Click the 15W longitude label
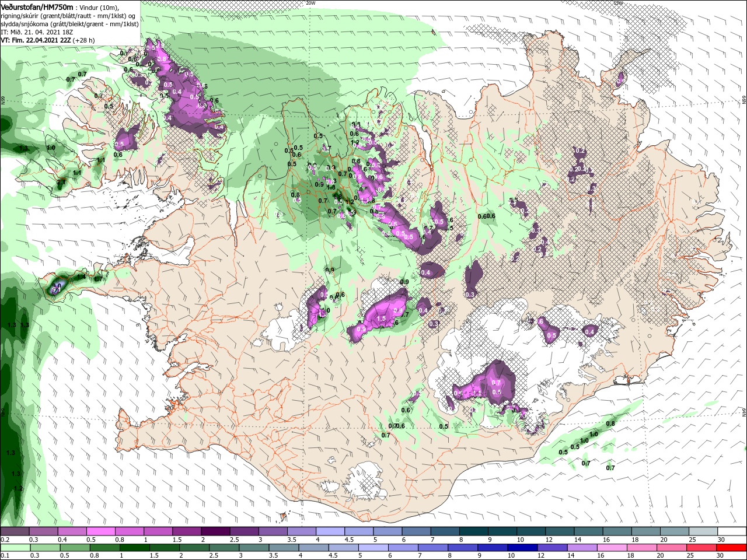Image resolution: width=747 pixels, height=560 pixels. pos(618,3)
